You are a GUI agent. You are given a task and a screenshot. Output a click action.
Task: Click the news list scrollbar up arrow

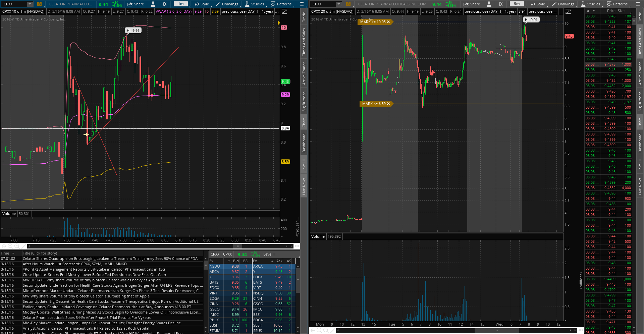tap(206, 259)
